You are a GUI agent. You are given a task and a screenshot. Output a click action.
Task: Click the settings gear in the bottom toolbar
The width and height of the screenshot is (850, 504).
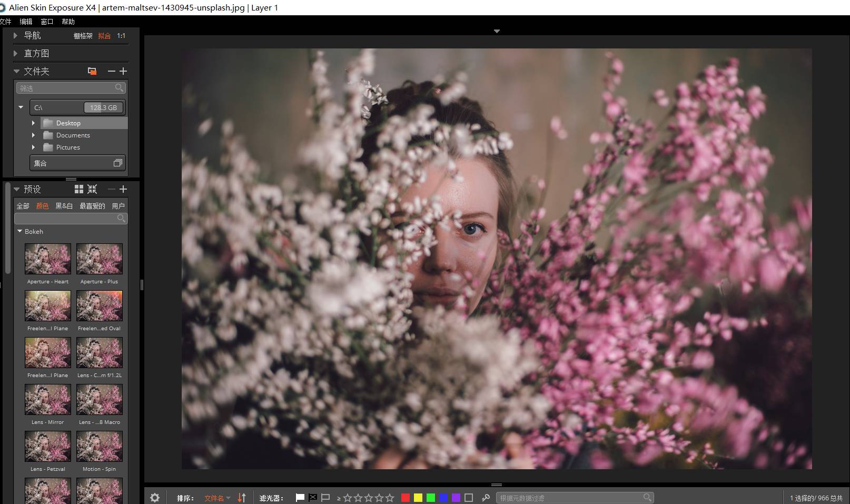point(155,498)
